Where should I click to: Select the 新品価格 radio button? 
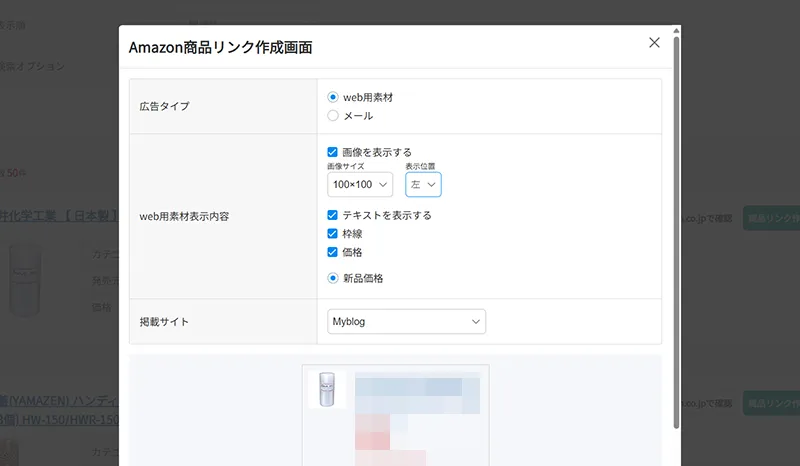(x=333, y=278)
